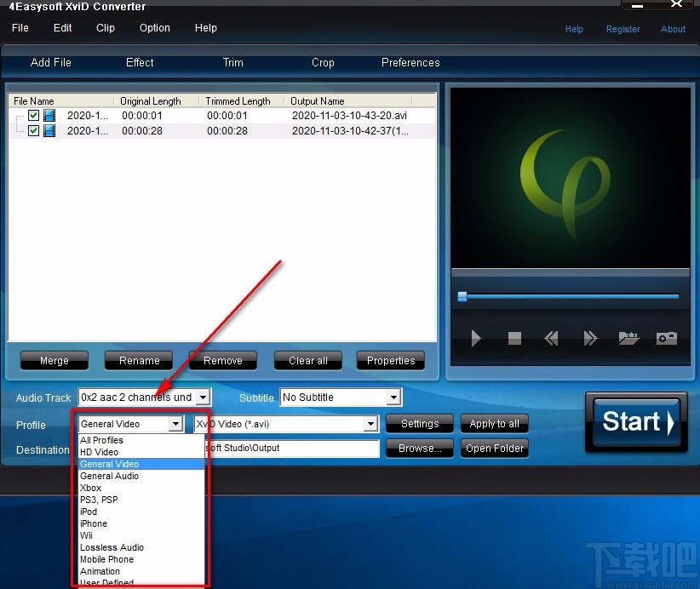Select iPhone in the Profile list

tap(94, 523)
